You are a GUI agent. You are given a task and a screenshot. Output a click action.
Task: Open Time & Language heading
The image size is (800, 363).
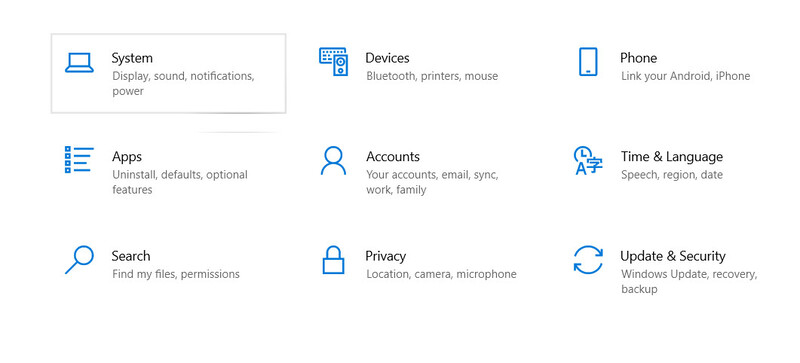tap(672, 157)
